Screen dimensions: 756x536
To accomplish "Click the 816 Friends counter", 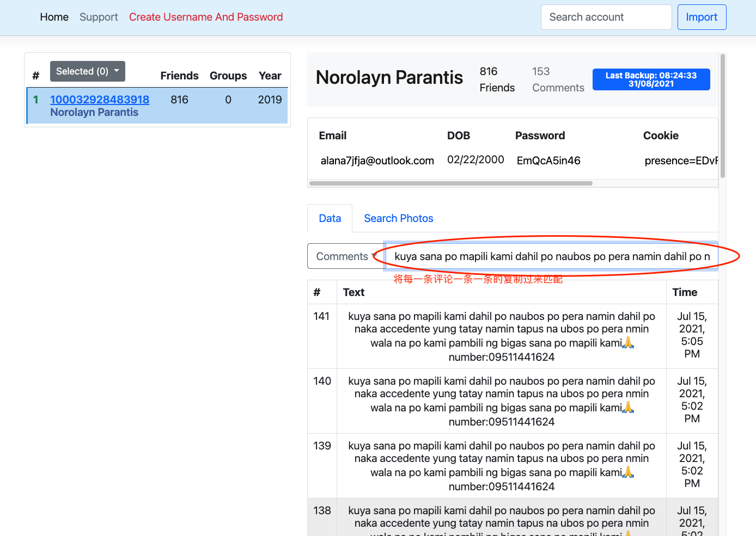I will pos(497,79).
